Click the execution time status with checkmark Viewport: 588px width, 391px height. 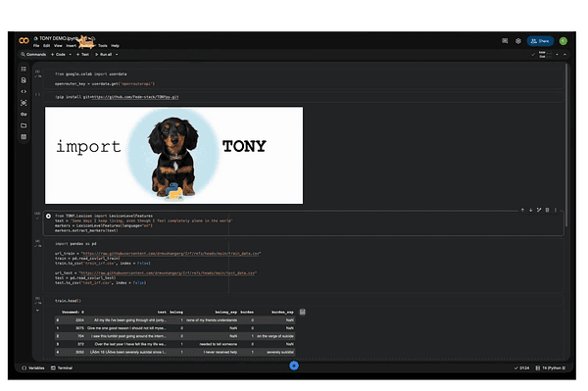tap(521, 367)
